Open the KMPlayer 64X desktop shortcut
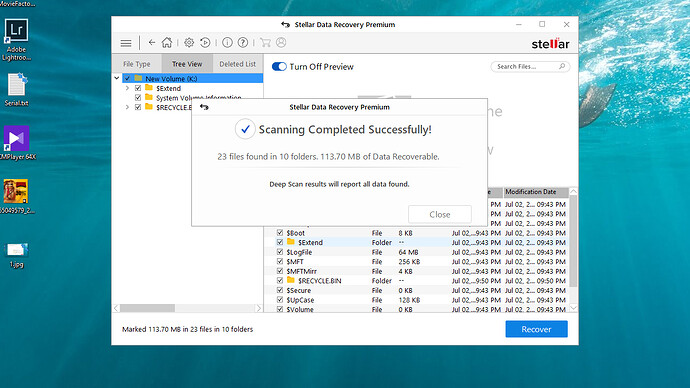This screenshot has height=388, width=690. (x=17, y=143)
